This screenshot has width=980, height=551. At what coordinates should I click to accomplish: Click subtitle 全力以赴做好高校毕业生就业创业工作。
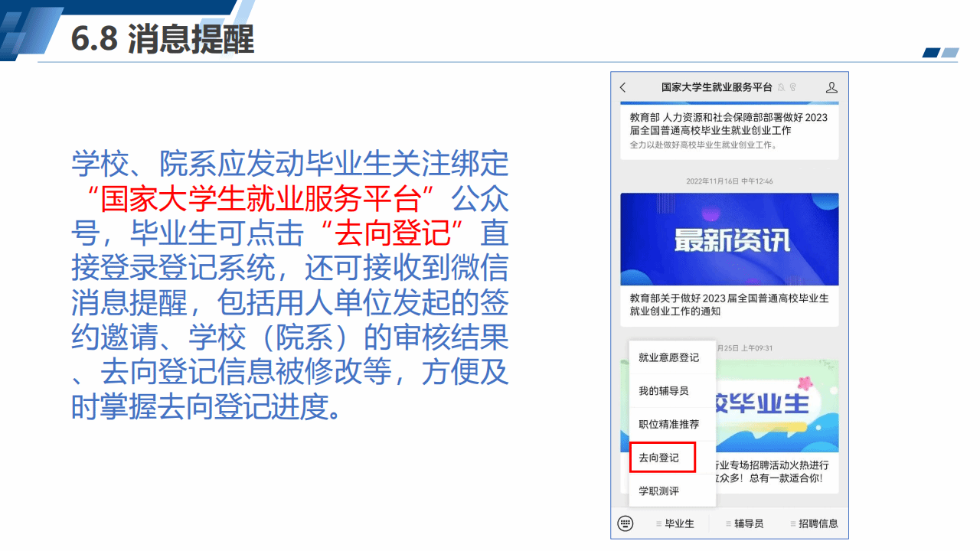704,145
